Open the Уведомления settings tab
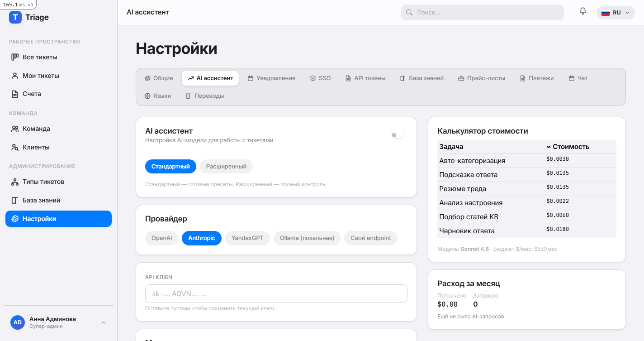Image resolution: width=644 pixels, height=341 pixels. pyautogui.click(x=271, y=78)
